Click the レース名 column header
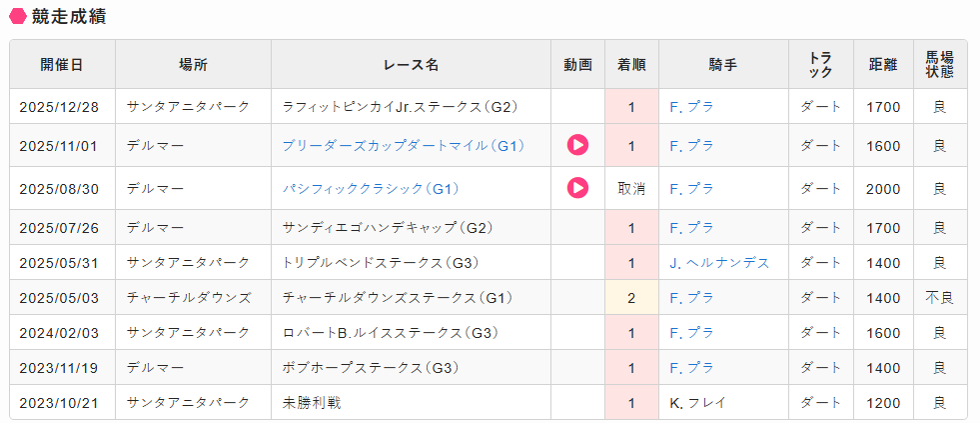Image resolution: width=980 pixels, height=423 pixels. point(411,65)
